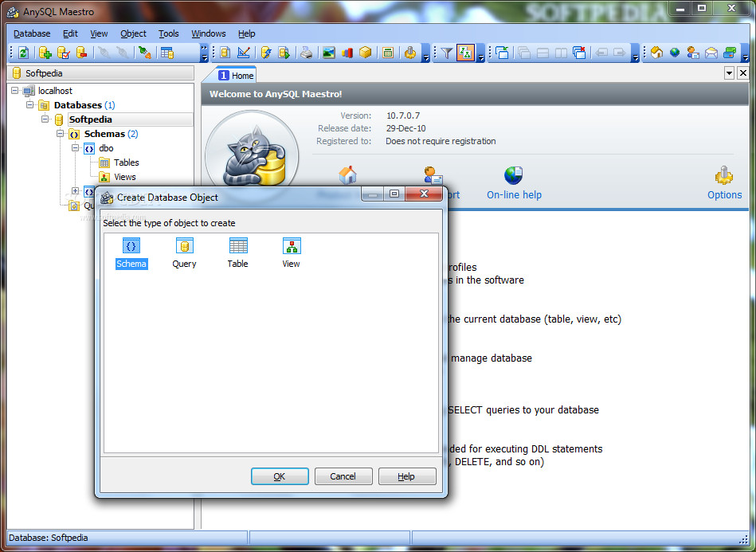Expand the second schema plus node
Viewport: 756px width, 552px height.
click(75, 191)
